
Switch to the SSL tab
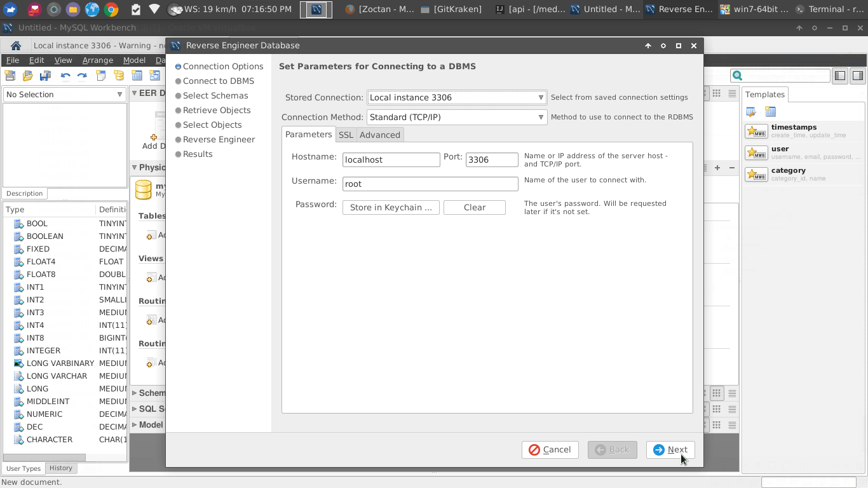point(346,135)
